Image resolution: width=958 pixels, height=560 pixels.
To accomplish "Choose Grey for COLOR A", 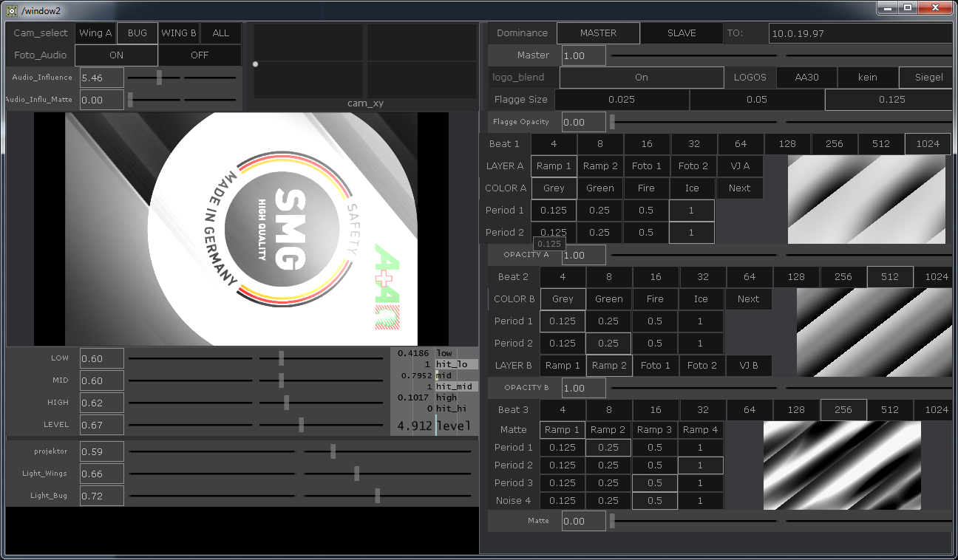I will coord(554,188).
